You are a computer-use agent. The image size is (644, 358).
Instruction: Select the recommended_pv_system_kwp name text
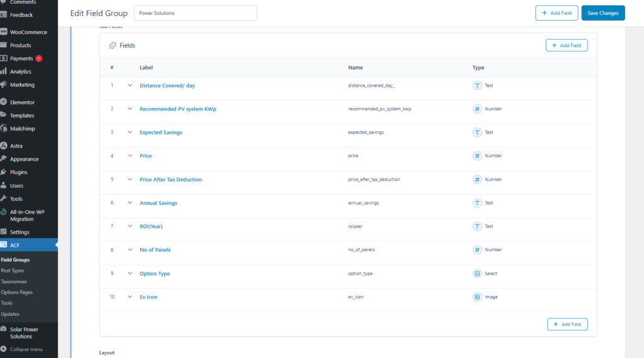click(379, 109)
